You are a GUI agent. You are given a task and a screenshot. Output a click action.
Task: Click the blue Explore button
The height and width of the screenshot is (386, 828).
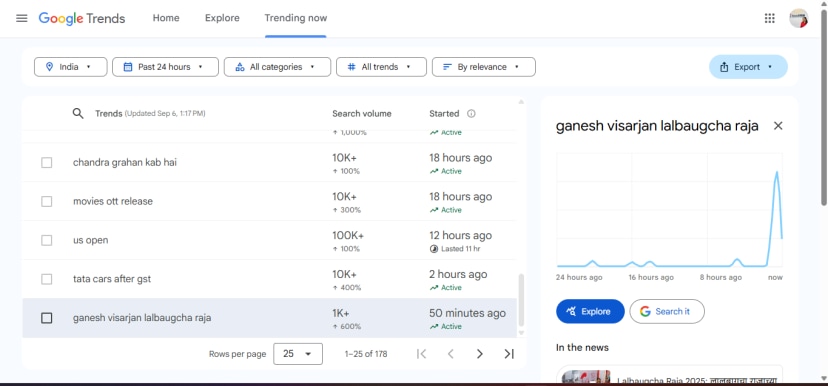(x=590, y=312)
